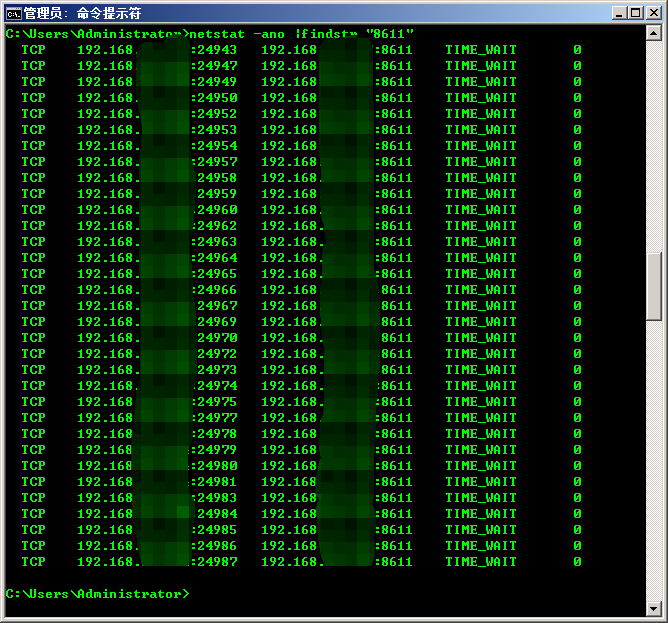Click local port :24979
Screen dimensions: 668x623
(213, 450)
